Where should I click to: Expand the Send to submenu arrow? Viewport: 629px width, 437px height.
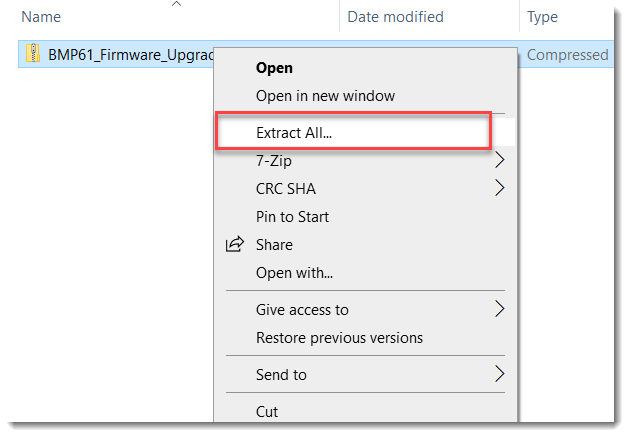[500, 375]
